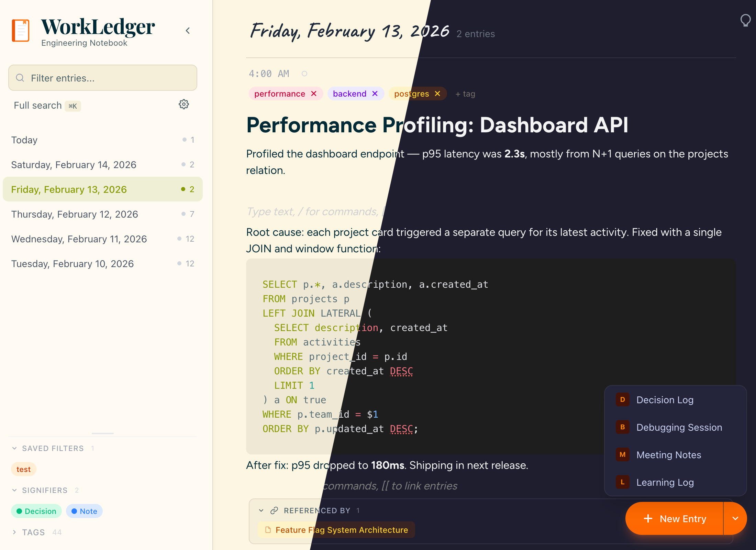Open Today's entries from the sidebar
The height and width of the screenshot is (550, 756).
(x=24, y=140)
